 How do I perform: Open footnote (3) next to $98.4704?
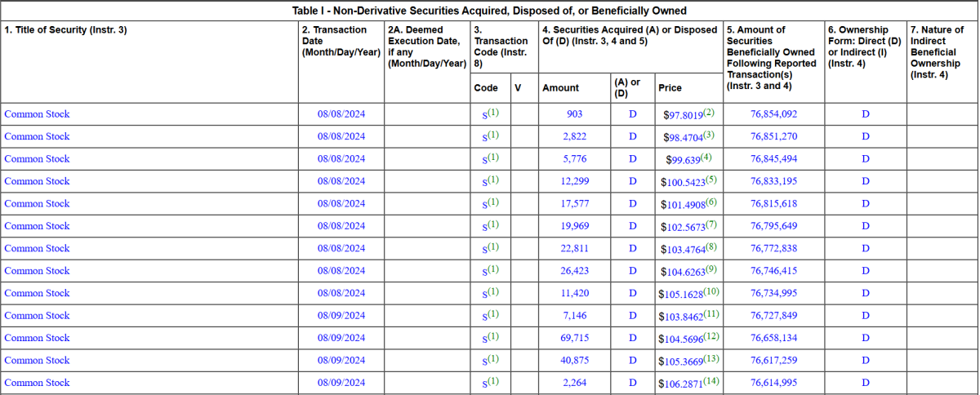pyautogui.click(x=709, y=135)
